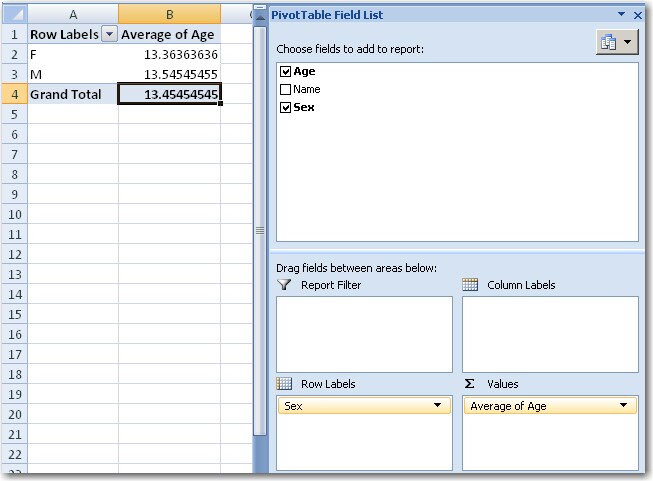This screenshot has height=481, width=653.
Task: Click the Grand Total cell
Action: click(x=73, y=94)
